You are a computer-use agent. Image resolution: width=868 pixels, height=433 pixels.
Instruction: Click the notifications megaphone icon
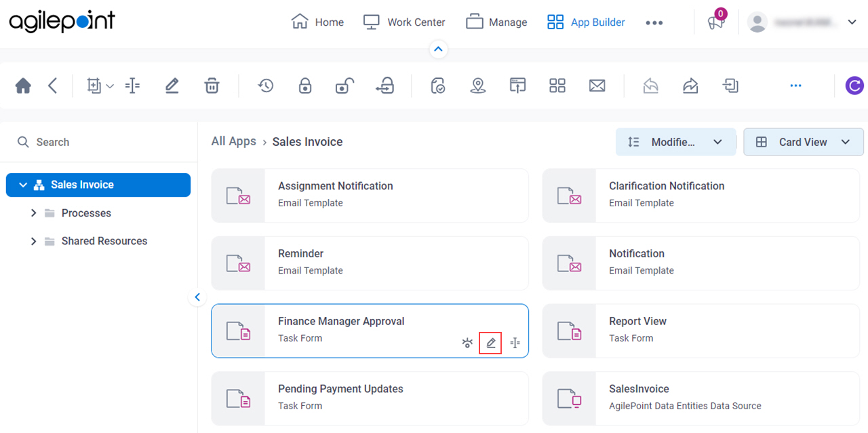pos(716,22)
